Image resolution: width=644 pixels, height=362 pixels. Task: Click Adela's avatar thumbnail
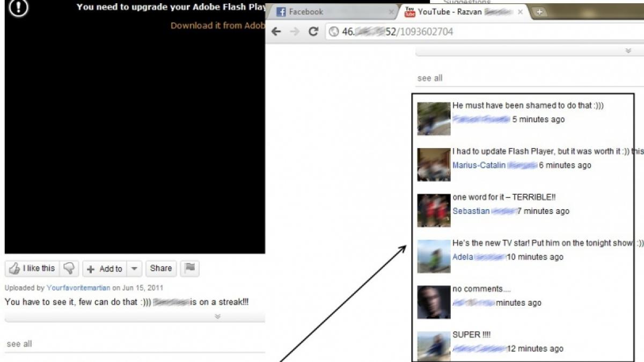point(434,256)
